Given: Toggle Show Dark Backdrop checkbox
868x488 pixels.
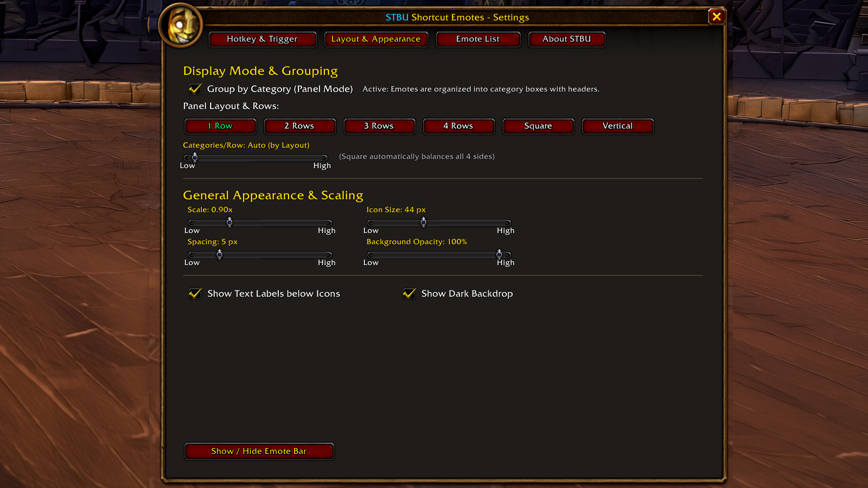Looking at the screenshot, I should tap(409, 293).
